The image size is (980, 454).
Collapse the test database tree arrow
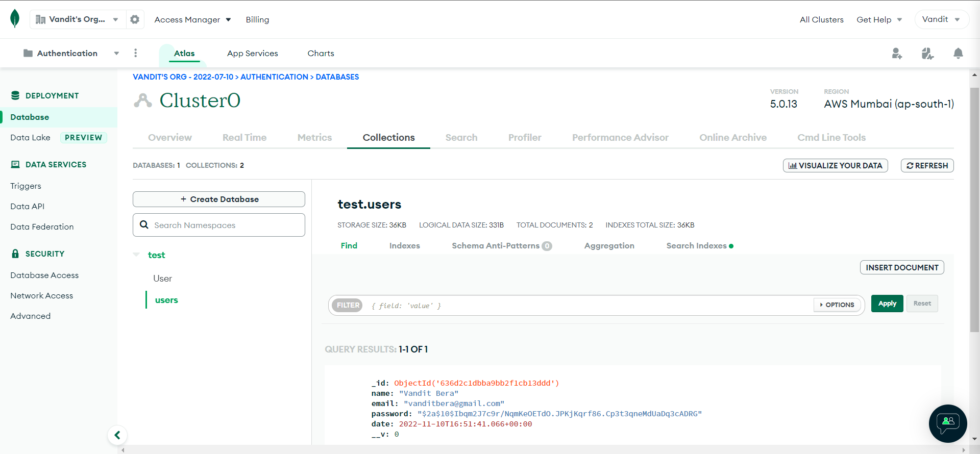point(136,255)
